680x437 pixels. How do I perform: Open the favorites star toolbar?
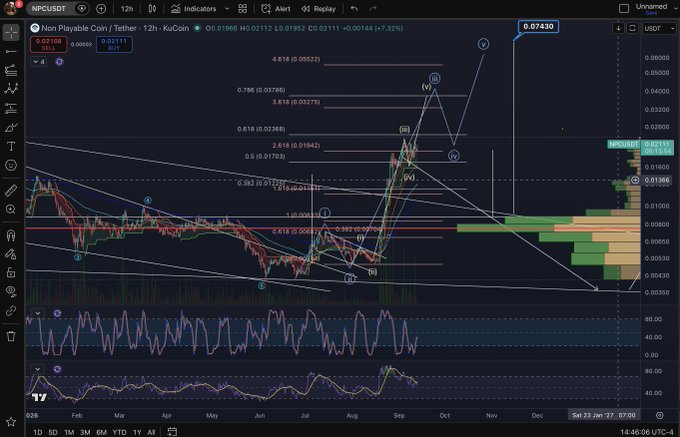pyautogui.click(x=11, y=422)
